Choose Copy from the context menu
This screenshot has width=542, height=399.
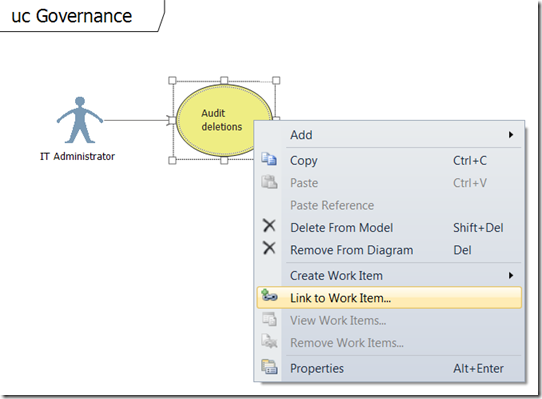click(x=389, y=160)
